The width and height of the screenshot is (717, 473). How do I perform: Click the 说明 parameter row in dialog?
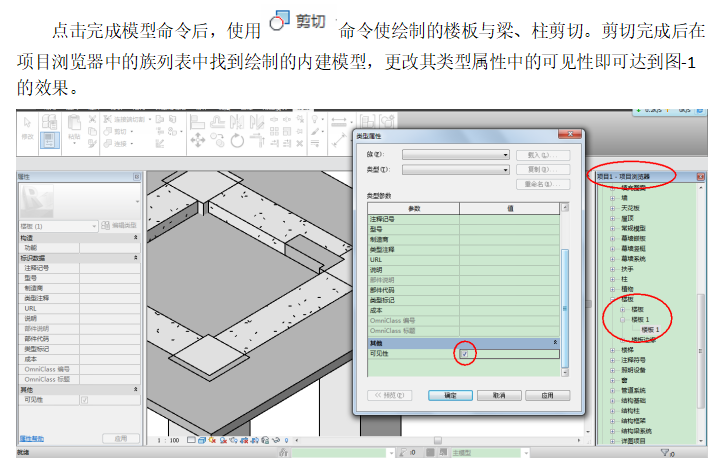tap(464, 270)
